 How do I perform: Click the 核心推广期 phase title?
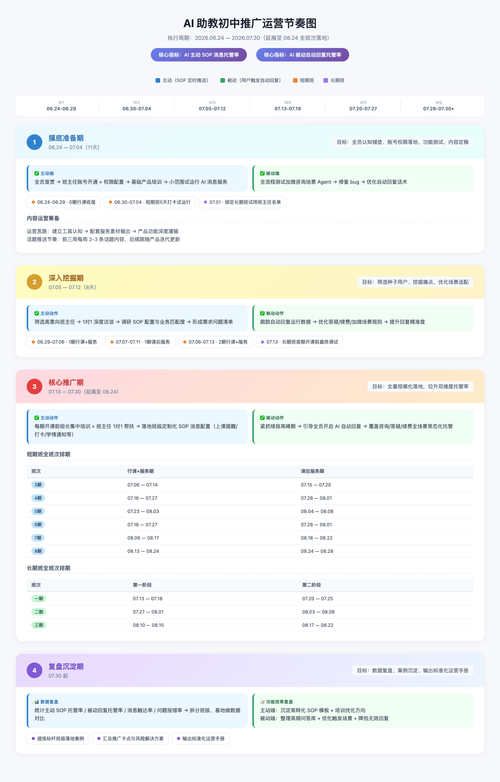(x=66, y=383)
